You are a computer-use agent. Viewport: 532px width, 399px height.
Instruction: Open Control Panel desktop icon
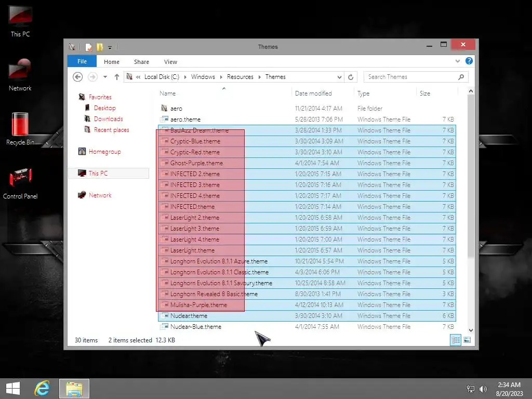20,183
